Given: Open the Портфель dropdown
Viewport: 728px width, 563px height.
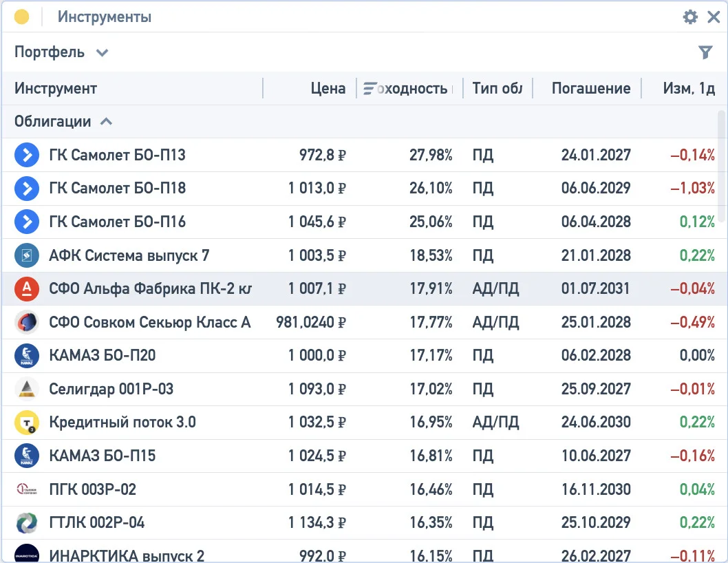Looking at the screenshot, I should 61,52.
